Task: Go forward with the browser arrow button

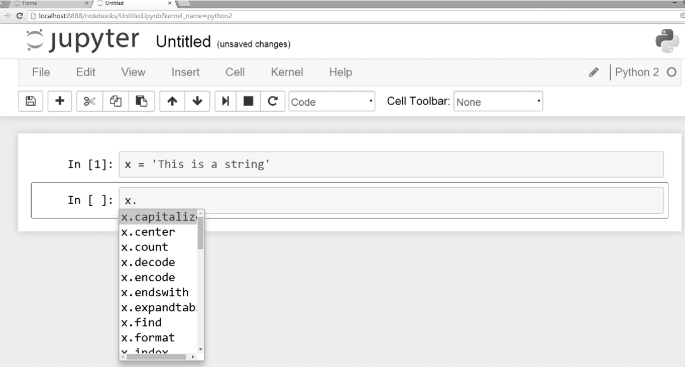Action: coord(7,16)
